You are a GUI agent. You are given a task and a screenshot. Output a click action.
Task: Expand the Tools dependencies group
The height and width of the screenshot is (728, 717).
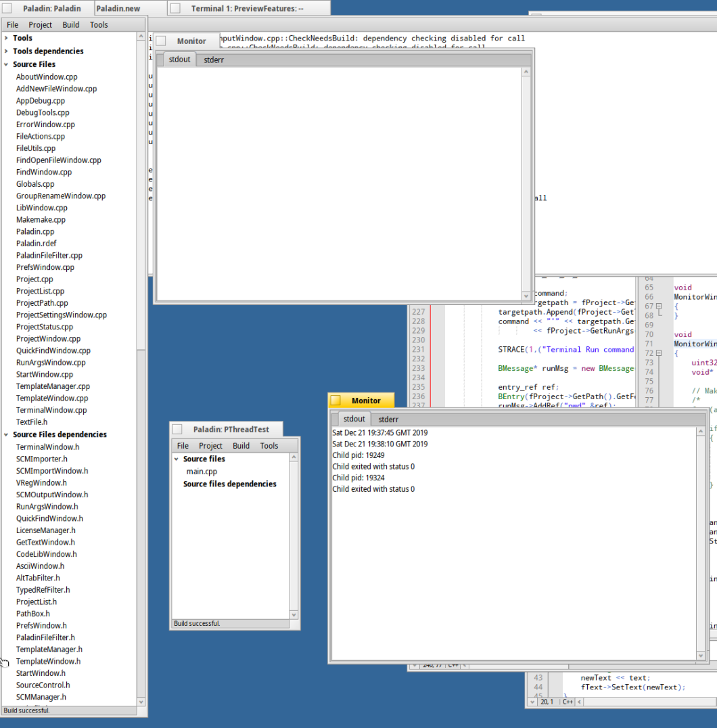click(6, 51)
